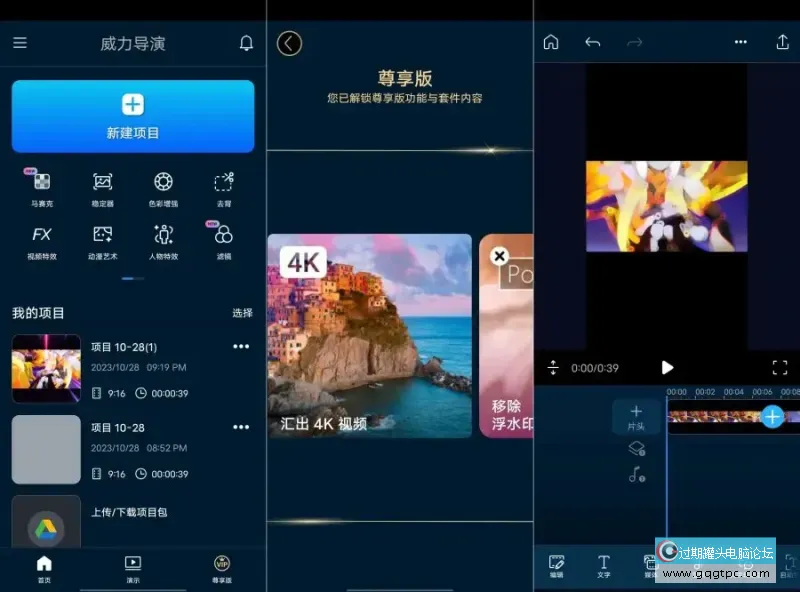Open the 项目 10-28 project thumbnail
Image resolution: width=800 pixels, height=592 pixels.
coord(45,449)
